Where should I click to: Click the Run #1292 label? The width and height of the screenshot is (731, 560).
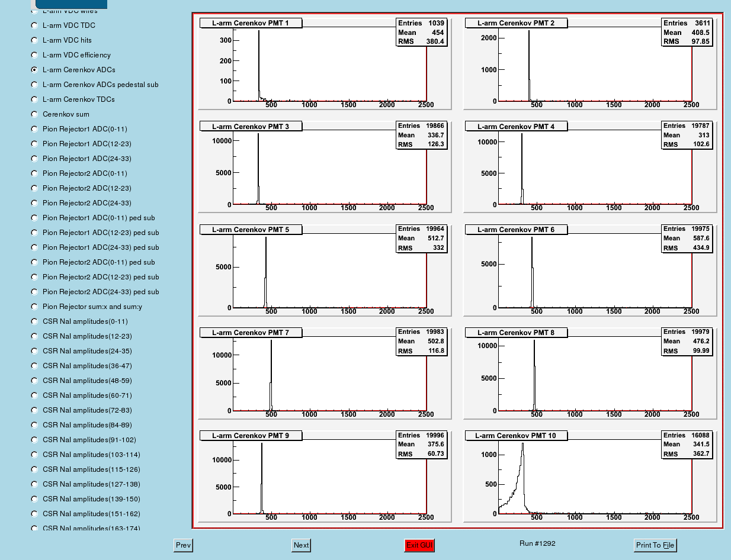point(537,543)
